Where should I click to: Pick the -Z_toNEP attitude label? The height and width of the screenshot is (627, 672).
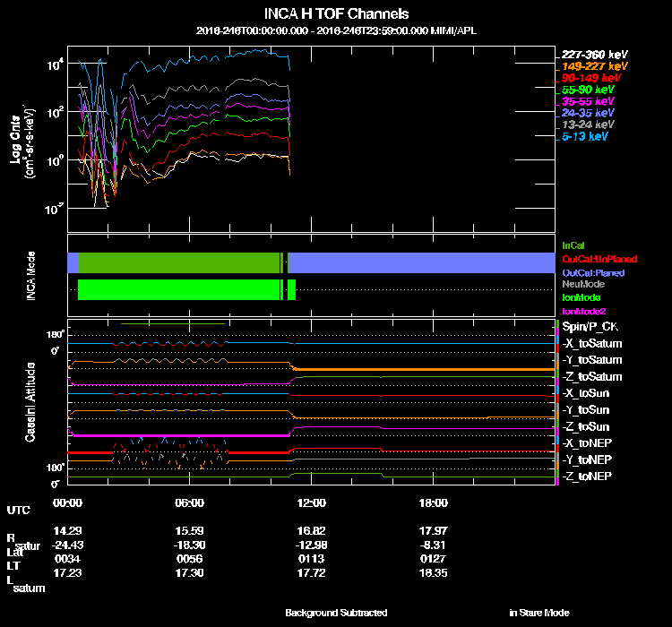[x=587, y=477]
